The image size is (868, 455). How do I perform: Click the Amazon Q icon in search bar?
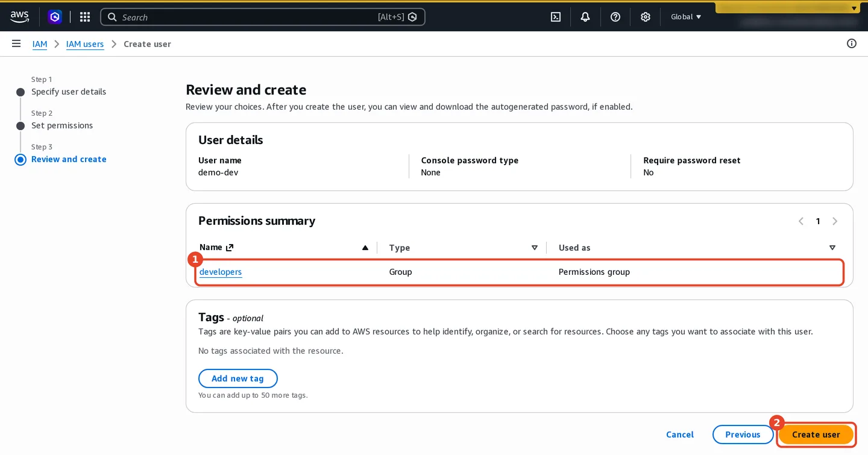pyautogui.click(x=412, y=17)
